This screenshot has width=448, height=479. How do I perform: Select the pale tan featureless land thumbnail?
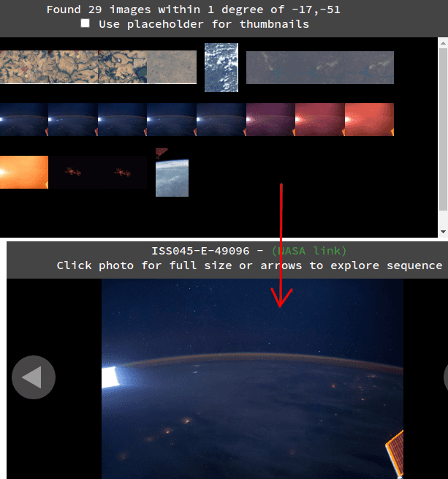(172, 67)
